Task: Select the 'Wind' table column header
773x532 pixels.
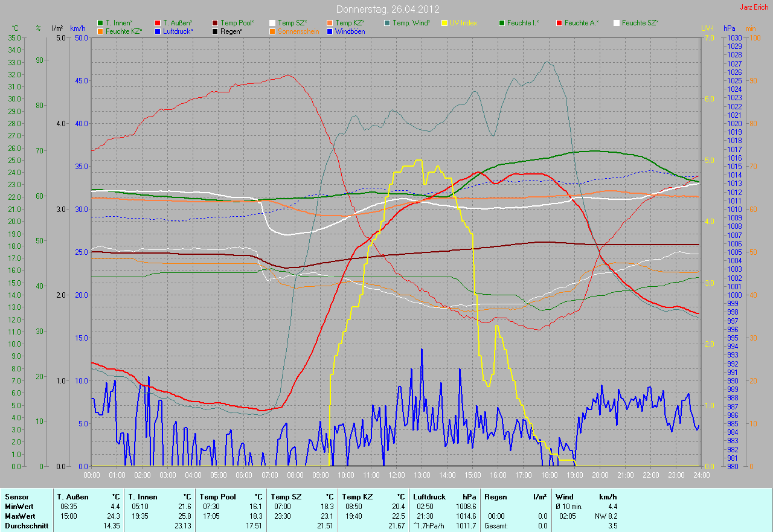Action: [565, 497]
